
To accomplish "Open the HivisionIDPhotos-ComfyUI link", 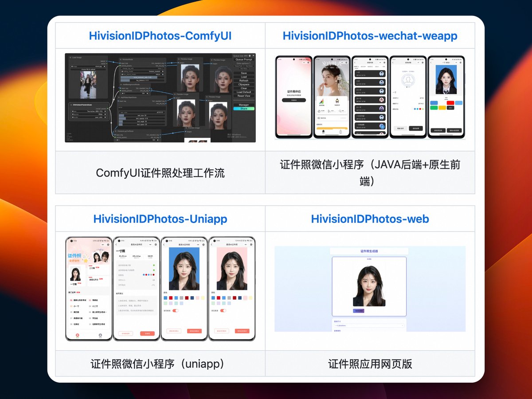I will (x=160, y=35).
